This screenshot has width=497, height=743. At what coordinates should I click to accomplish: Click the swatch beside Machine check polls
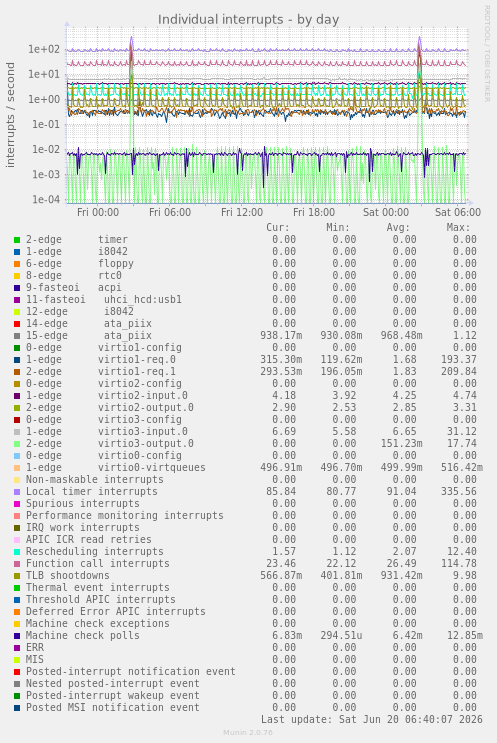point(17,636)
